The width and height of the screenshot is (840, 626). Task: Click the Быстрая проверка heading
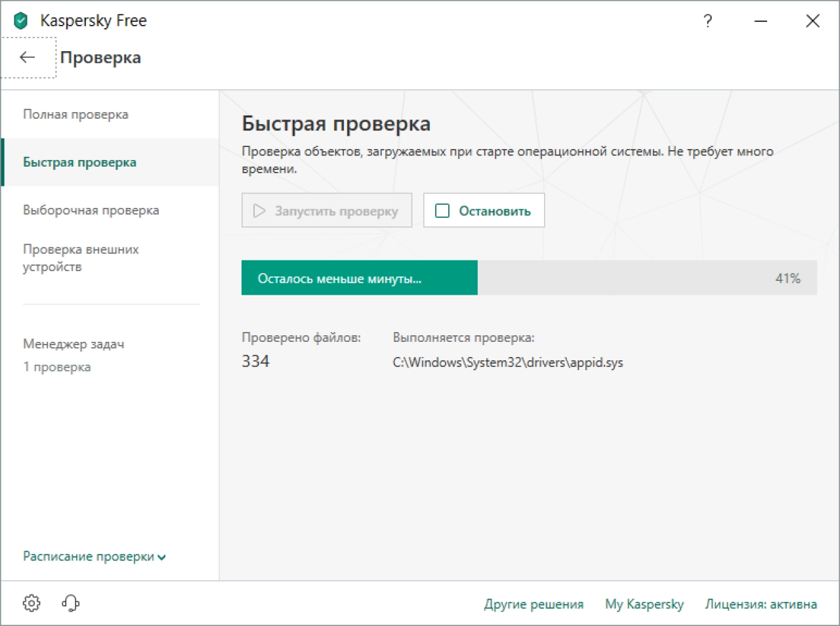336,123
